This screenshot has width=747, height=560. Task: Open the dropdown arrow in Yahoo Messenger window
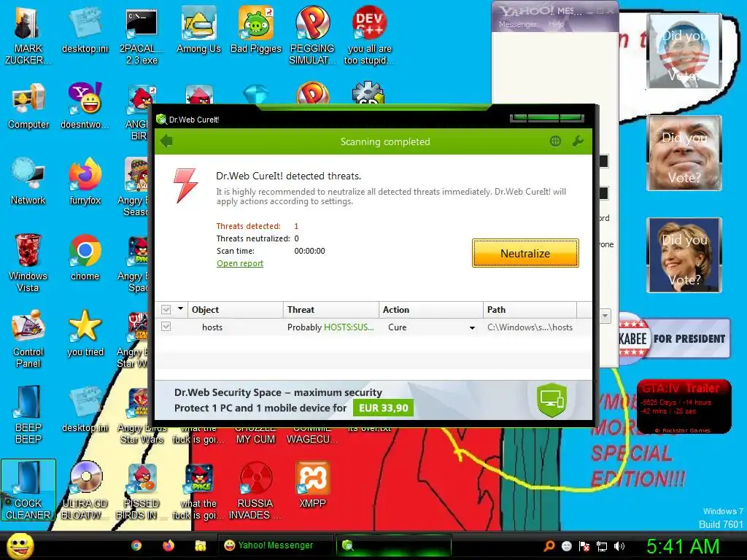point(605,316)
